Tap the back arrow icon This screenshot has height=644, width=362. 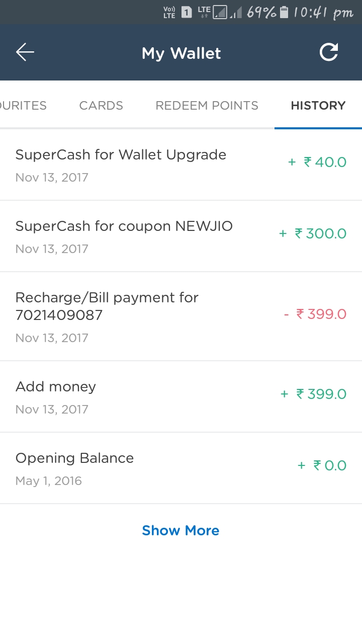(x=25, y=52)
